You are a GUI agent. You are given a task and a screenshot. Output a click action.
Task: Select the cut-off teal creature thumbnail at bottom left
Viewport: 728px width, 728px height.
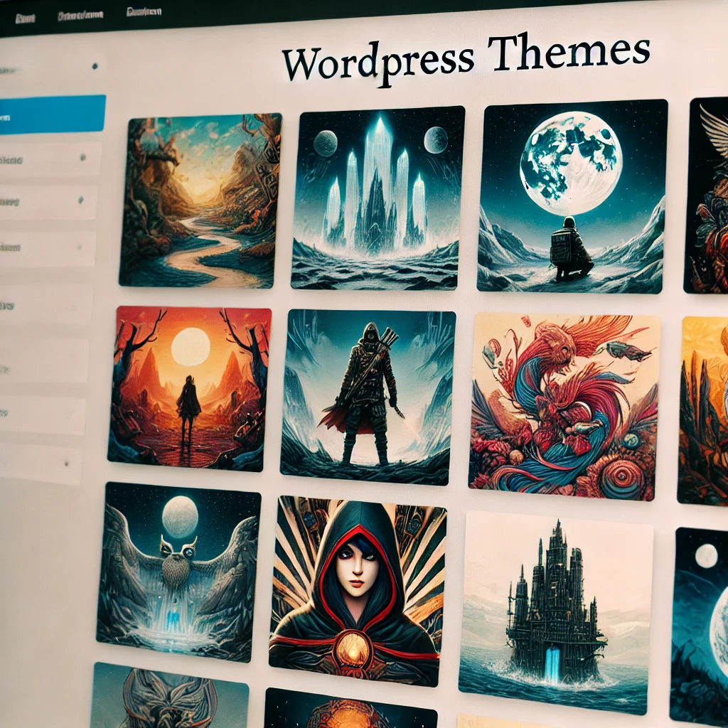click(x=169, y=695)
